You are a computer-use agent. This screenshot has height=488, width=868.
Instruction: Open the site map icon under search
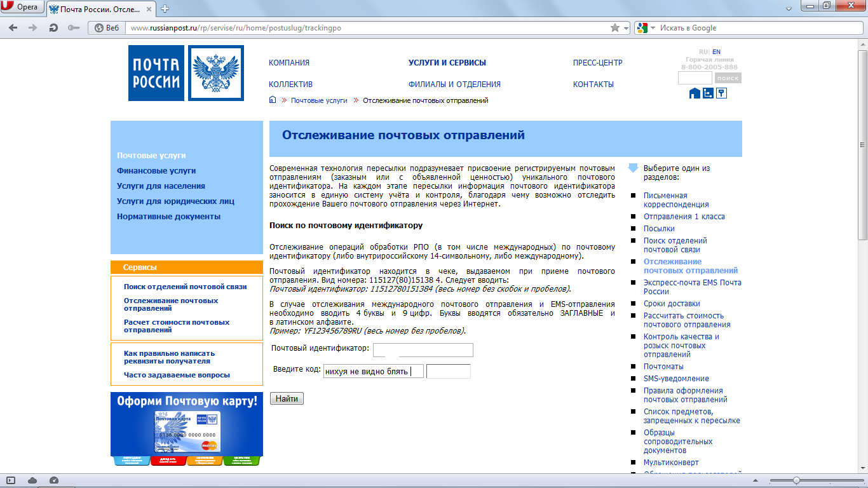(708, 93)
